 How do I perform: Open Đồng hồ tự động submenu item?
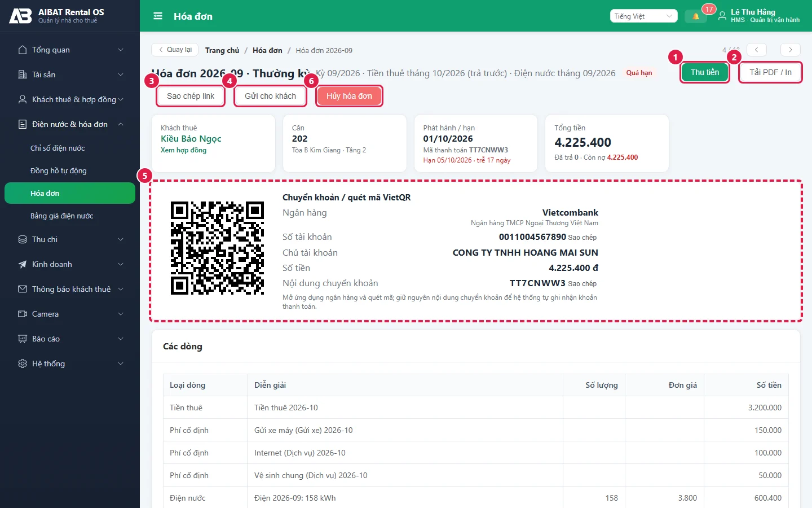click(70, 170)
